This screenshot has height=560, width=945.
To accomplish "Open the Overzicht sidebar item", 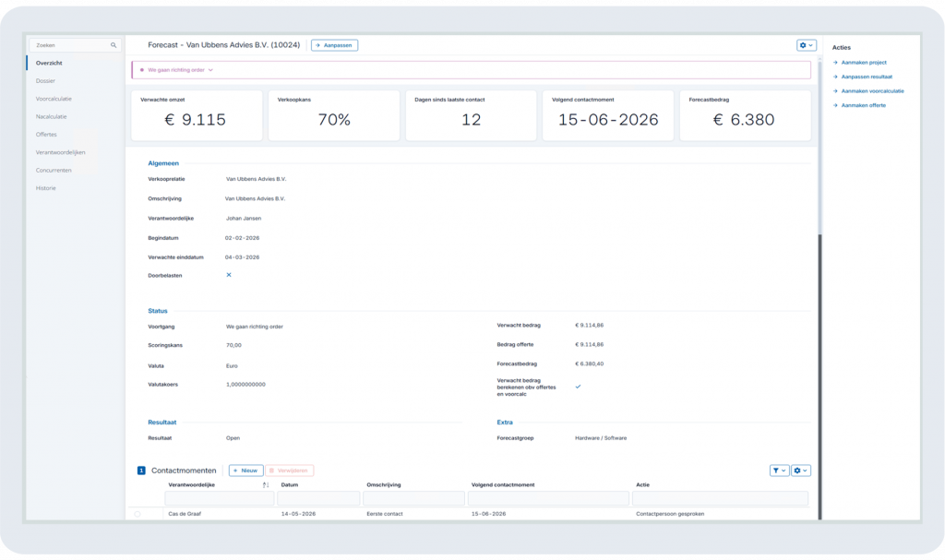I will (x=49, y=63).
